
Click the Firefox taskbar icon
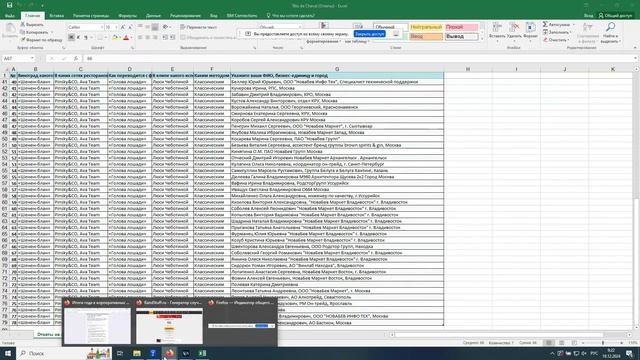click(169, 353)
